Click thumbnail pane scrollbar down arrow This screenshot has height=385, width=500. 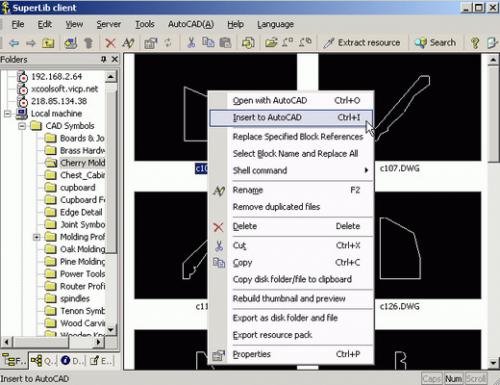pos(493,363)
